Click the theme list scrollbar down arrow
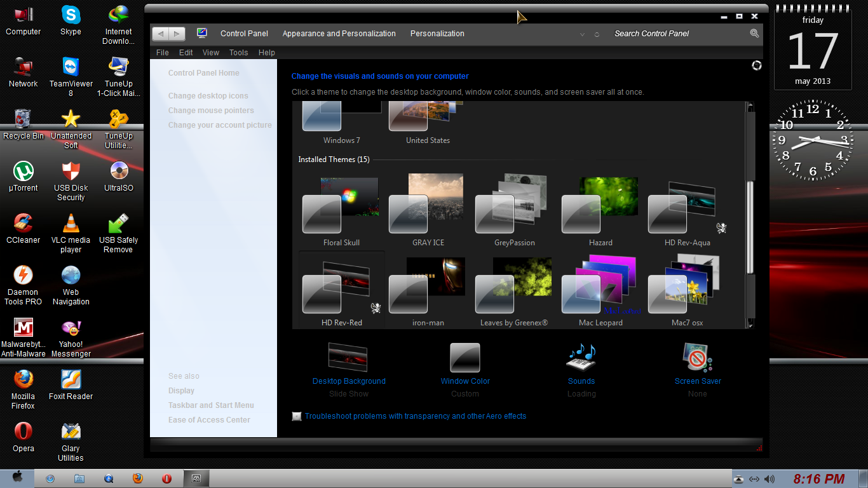868x488 pixels. [x=750, y=325]
